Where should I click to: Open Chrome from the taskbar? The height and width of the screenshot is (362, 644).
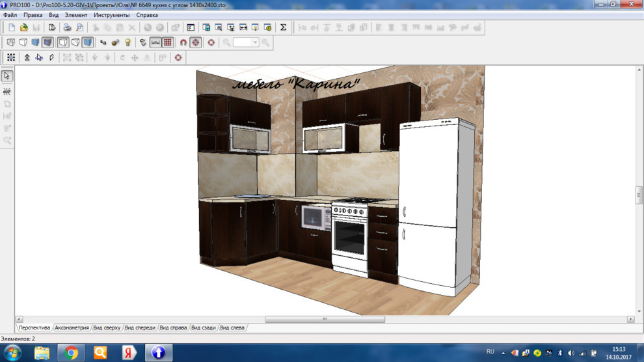(71, 353)
